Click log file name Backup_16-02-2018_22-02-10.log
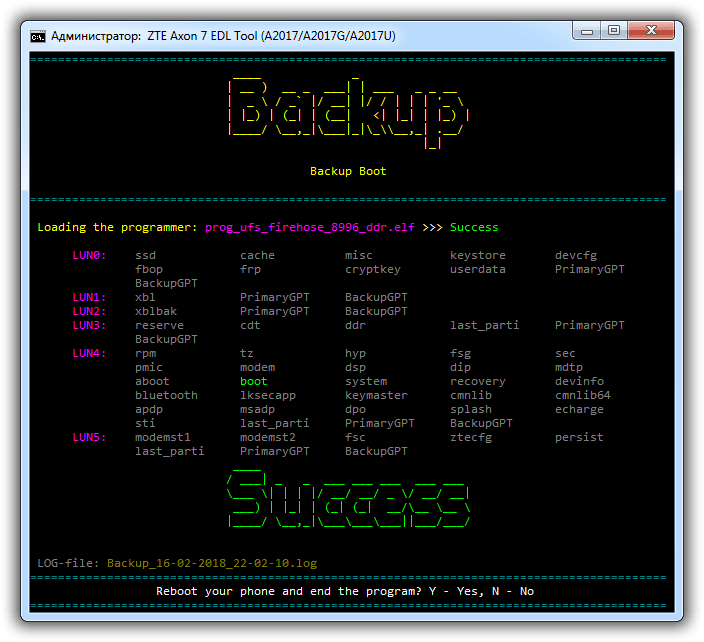704x642 pixels. [x=212, y=563]
